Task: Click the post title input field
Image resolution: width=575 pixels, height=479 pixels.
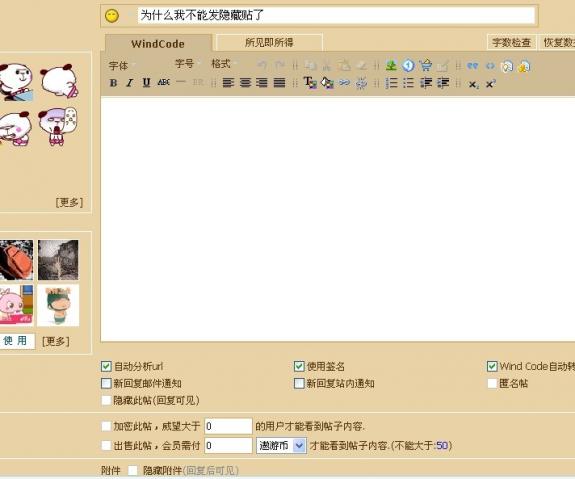Action: pos(336,15)
